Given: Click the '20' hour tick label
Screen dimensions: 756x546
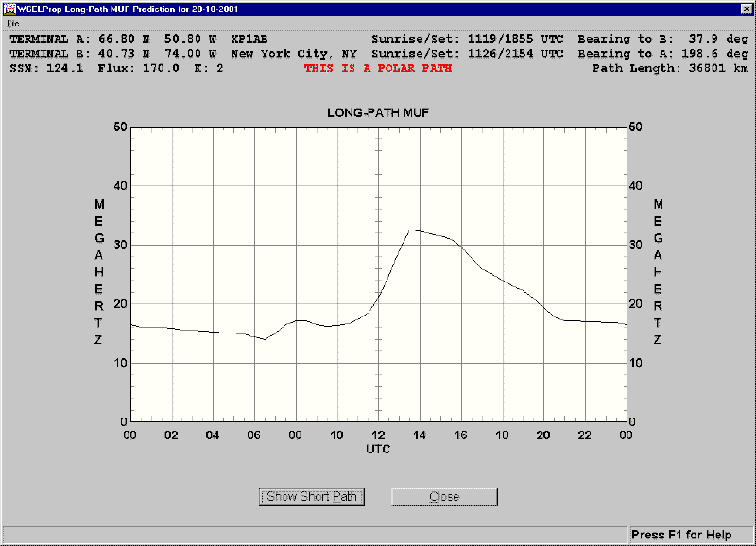Looking at the screenshot, I should [543, 435].
